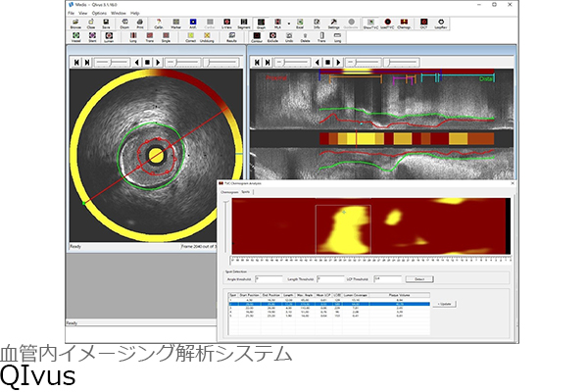Click the MLA toolbar icon

pyautogui.click(x=277, y=24)
